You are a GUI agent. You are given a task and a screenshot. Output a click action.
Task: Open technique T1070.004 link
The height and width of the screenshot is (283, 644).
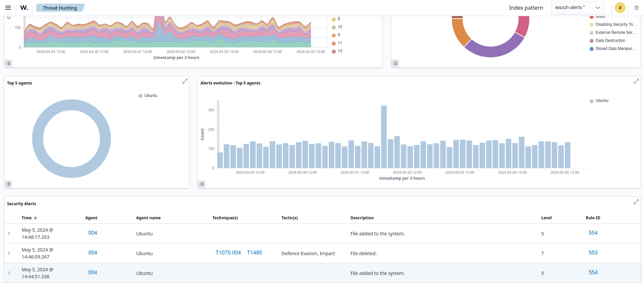click(x=228, y=253)
